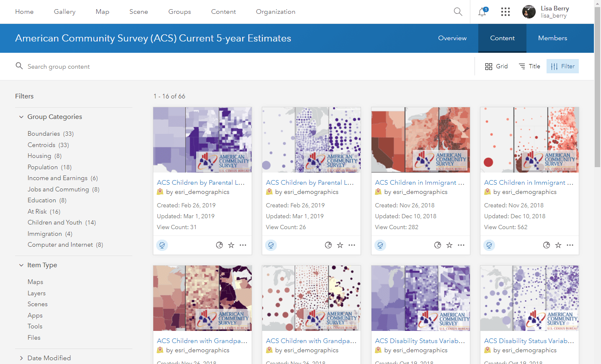Open the Groups menu item
The height and width of the screenshot is (364, 601).
click(x=180, y=12)
